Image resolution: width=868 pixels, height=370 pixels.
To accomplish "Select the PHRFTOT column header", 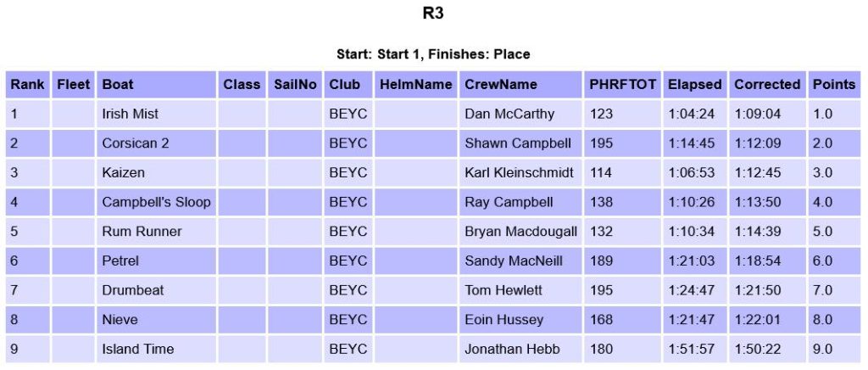I will [622, 85].
